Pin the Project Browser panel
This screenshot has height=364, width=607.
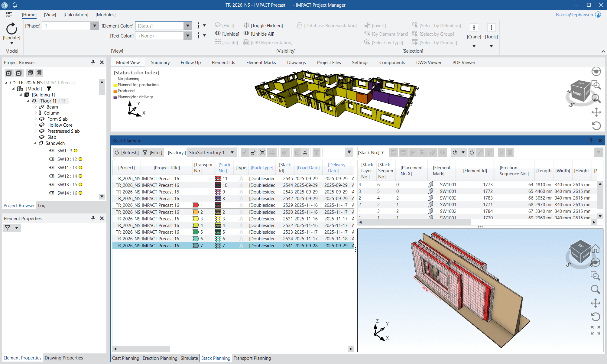pos(93,62)
